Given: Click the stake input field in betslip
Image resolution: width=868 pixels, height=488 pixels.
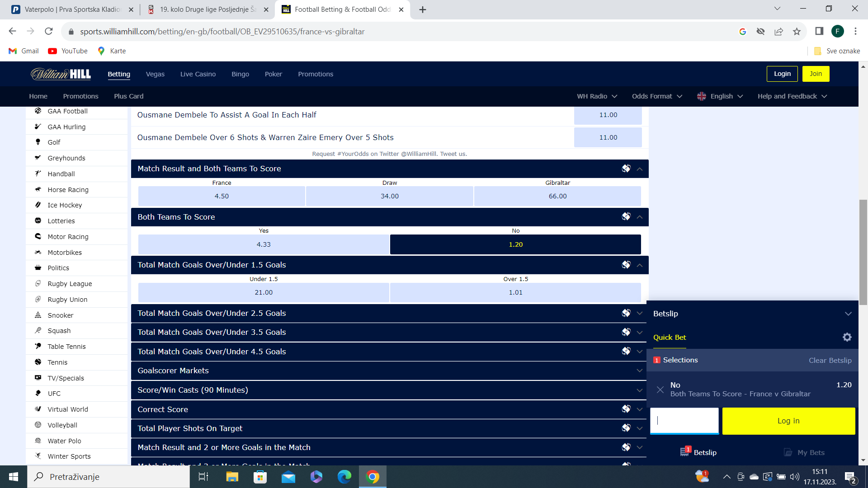Looking at the screenshot, I should tap(684, 421).
